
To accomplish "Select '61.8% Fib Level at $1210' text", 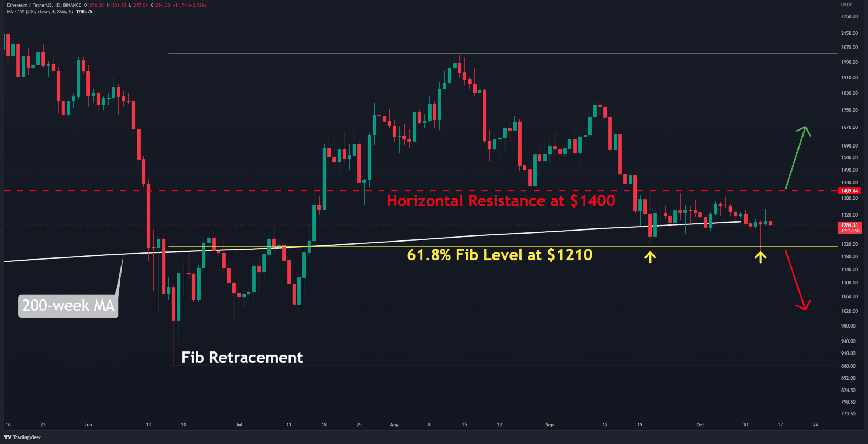I will (x=500, y=255).
